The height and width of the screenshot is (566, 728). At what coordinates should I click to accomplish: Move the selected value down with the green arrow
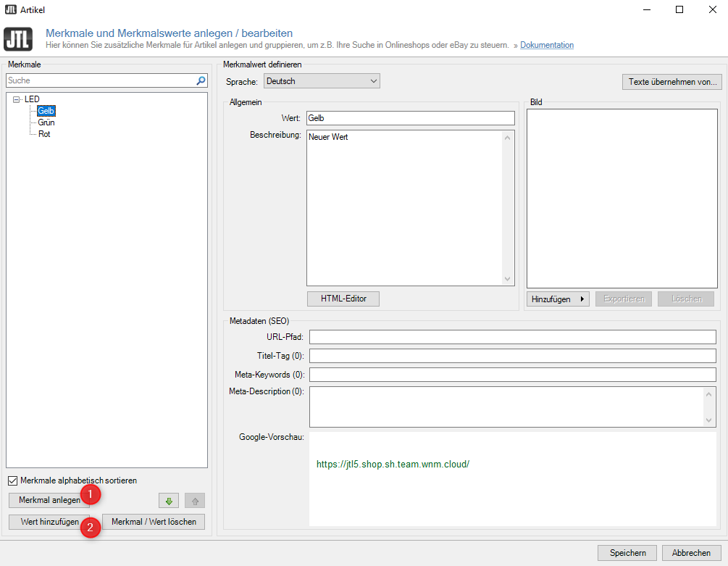[x=169, y=501]
